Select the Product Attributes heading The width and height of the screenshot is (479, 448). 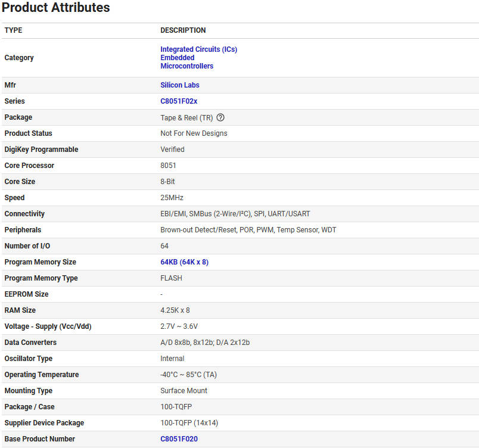(x=55, y=8)
